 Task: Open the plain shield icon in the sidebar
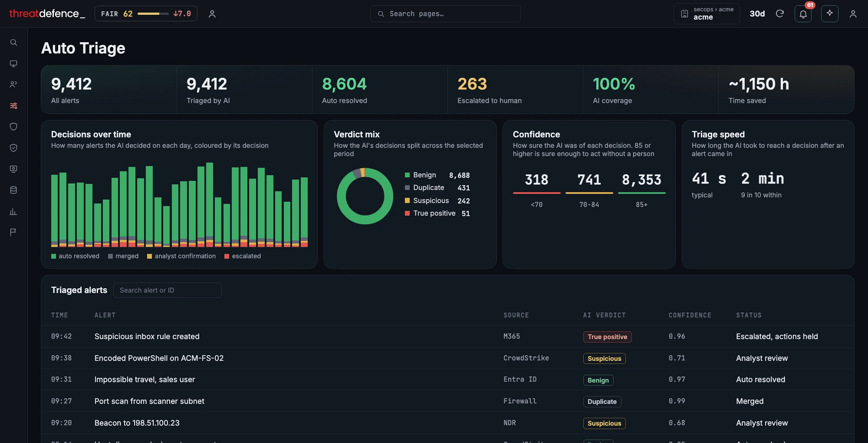tap(13, 127)
